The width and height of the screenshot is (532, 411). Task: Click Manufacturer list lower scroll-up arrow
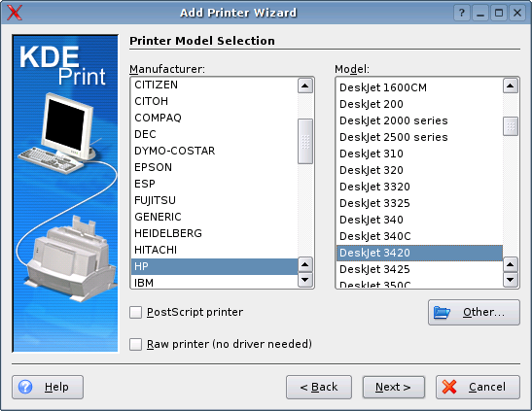(x=305, y=264)
